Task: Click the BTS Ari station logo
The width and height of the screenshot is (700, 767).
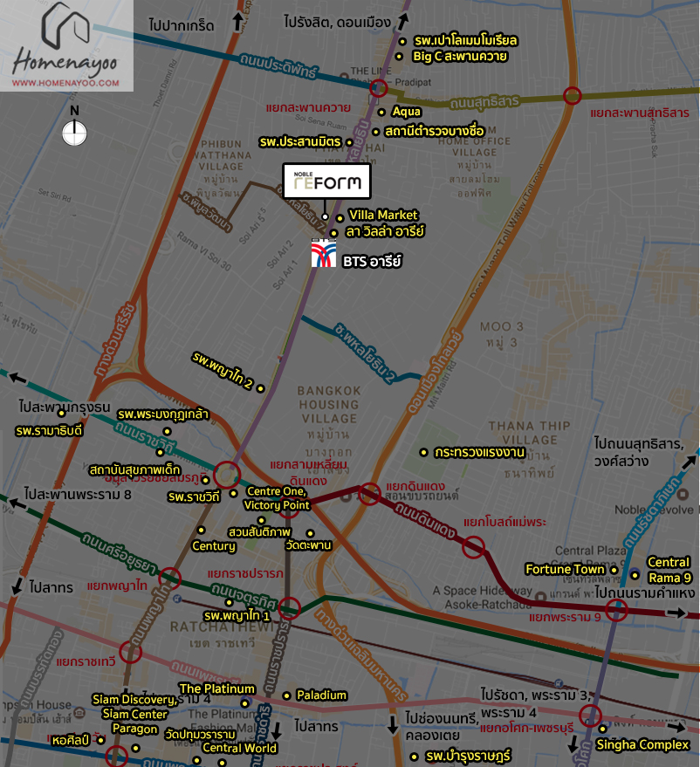Action: pyautogui.click(x=324, y=253)
